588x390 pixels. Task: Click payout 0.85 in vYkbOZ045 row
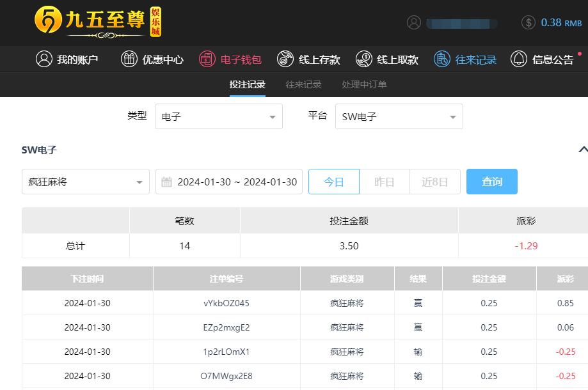coord(566,303)
